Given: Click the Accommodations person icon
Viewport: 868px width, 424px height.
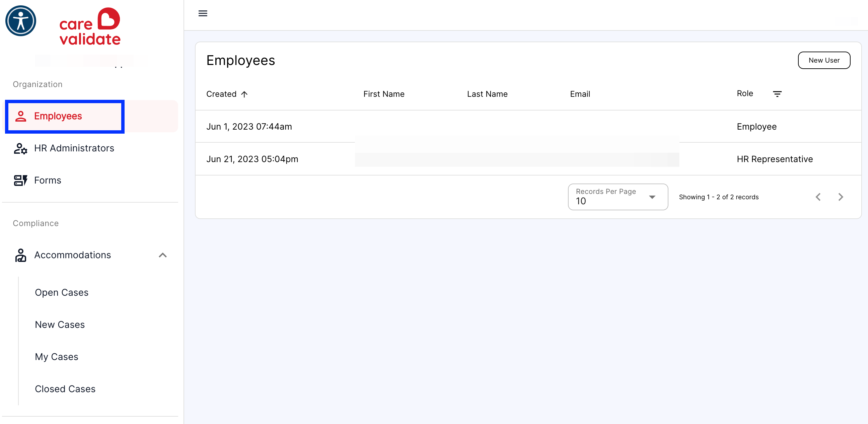Looking at the screenshot, I should point(20,255).
